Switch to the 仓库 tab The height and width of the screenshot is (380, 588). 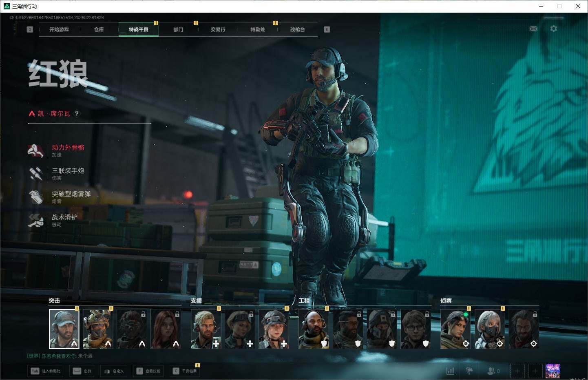coord(99,29)
